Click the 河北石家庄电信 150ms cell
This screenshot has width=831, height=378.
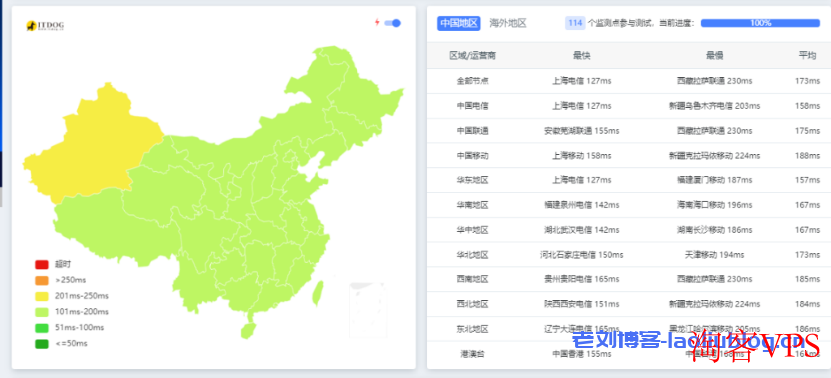[581, 255]
